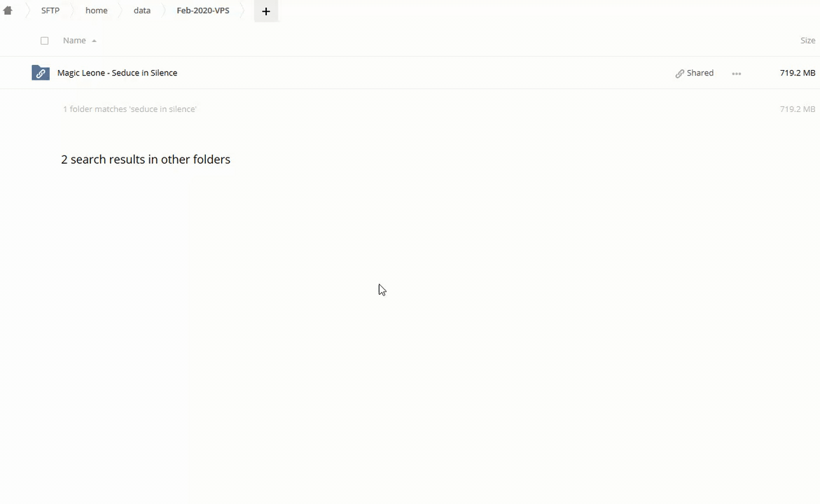Screen dimensions: 820x504
Task: Click the shared folder link icon
Action: click(41, 73)
